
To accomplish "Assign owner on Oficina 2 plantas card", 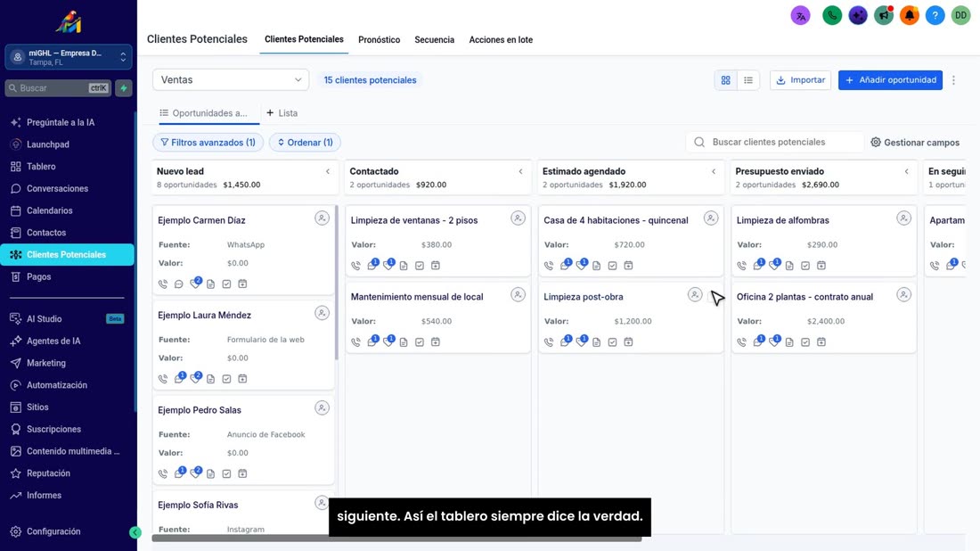I will 903,294.
